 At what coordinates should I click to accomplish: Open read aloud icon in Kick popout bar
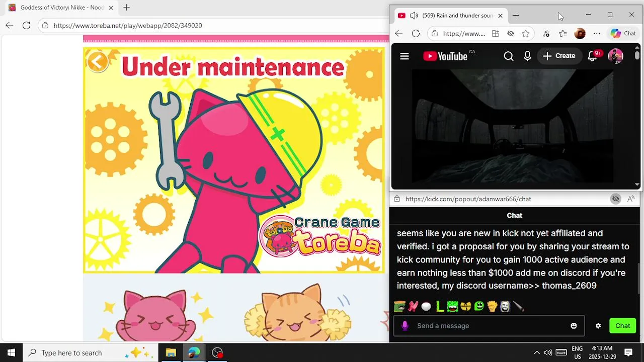coord(631,199)
